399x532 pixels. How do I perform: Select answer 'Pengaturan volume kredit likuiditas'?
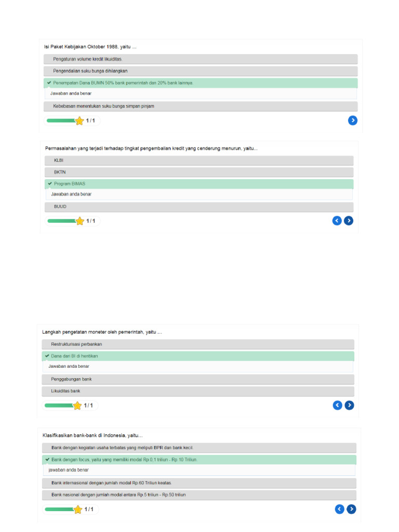pos(201,59)
